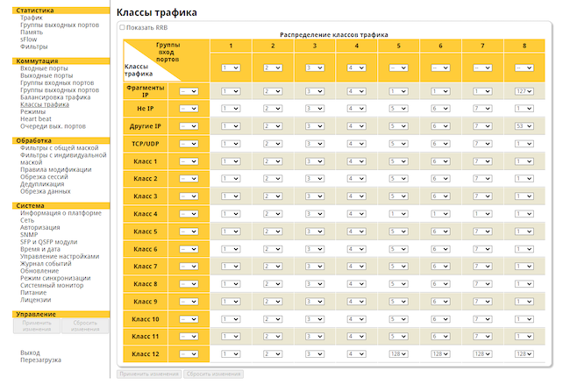
Task: Open Класс 9 row group 3 dropdown
Action: pyautogui.click(x=315, y=302)
